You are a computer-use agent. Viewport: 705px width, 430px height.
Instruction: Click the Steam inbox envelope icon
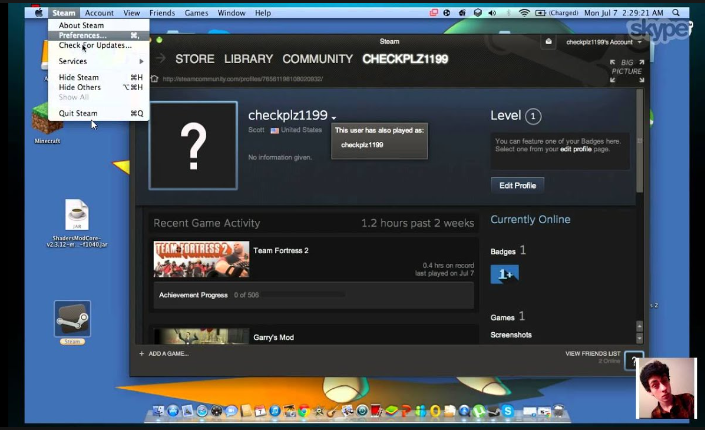tap(548, 42)
